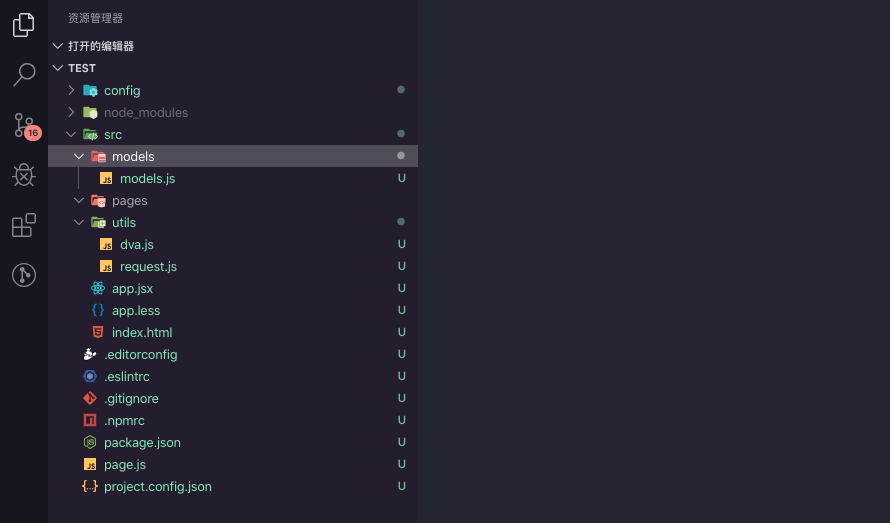The image size is (890, 523).
Task: Click the TEST workspace header label
Action: click(82, 68)
